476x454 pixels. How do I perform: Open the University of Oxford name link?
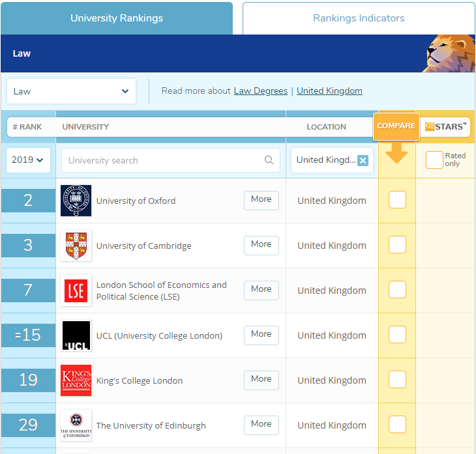[136, 201]
